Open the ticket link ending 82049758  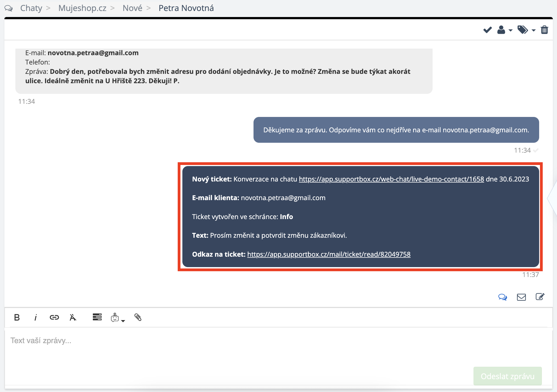coord(328,254)
